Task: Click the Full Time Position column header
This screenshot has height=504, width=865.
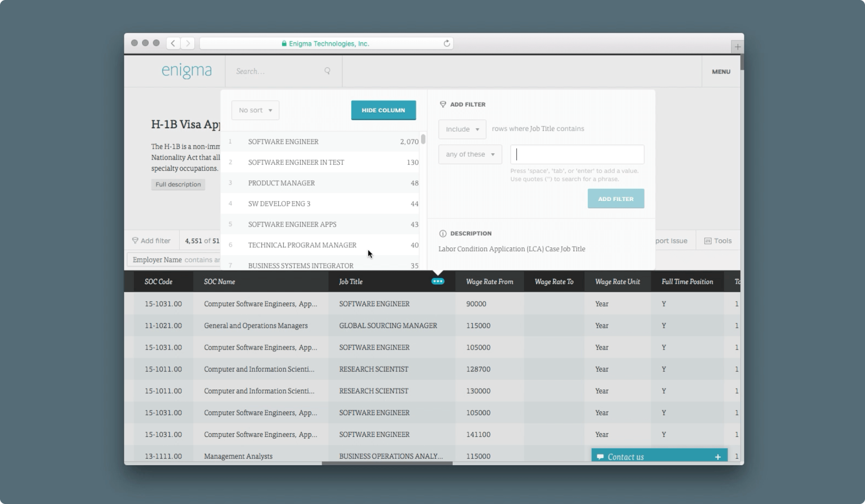Action: (x=687, y=281)
